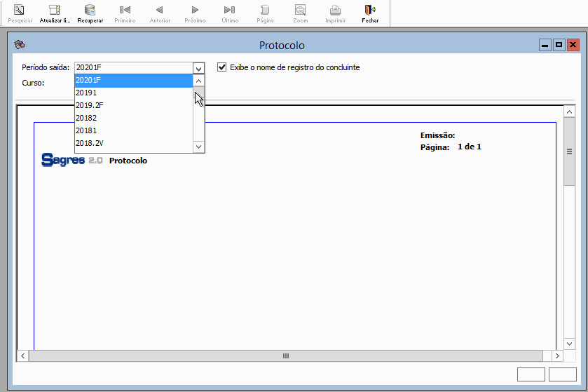Viewport: 588px width, 392px height.
Task: Click the Imprimir printer icon
Action: tap(335, 10)
